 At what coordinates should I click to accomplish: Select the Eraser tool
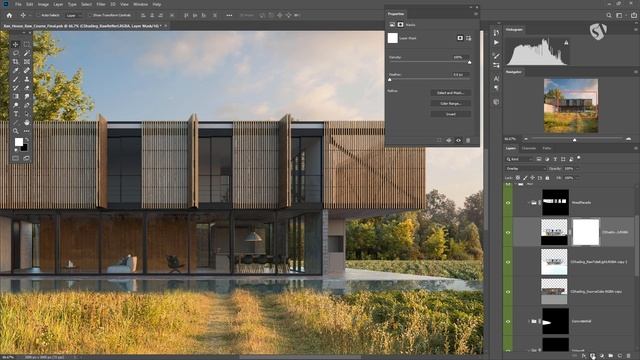click(27, 88)
